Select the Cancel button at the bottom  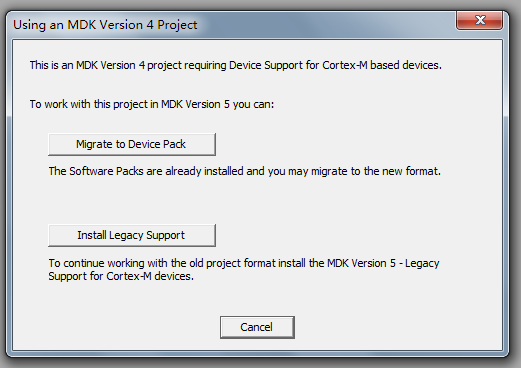[257, 327]
